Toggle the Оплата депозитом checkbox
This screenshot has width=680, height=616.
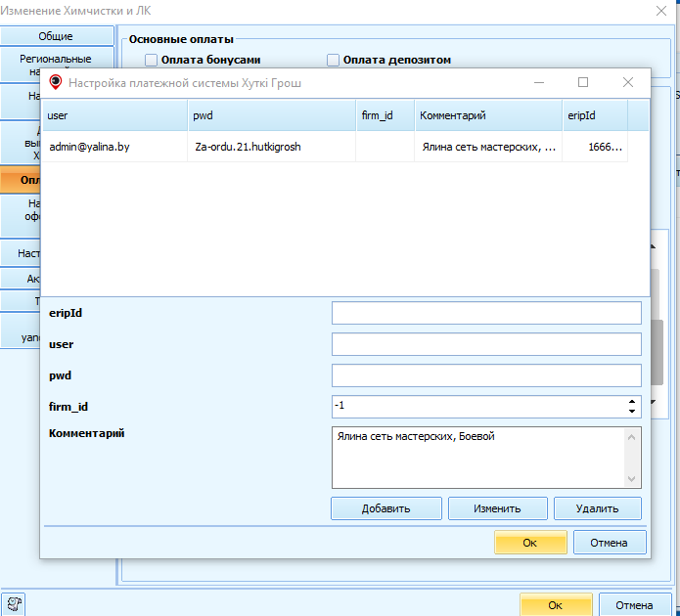[334, 61]
